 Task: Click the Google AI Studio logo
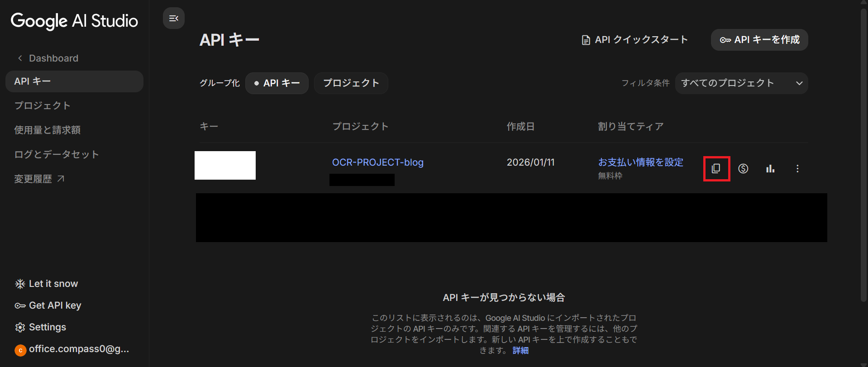[x=74, y=21]
